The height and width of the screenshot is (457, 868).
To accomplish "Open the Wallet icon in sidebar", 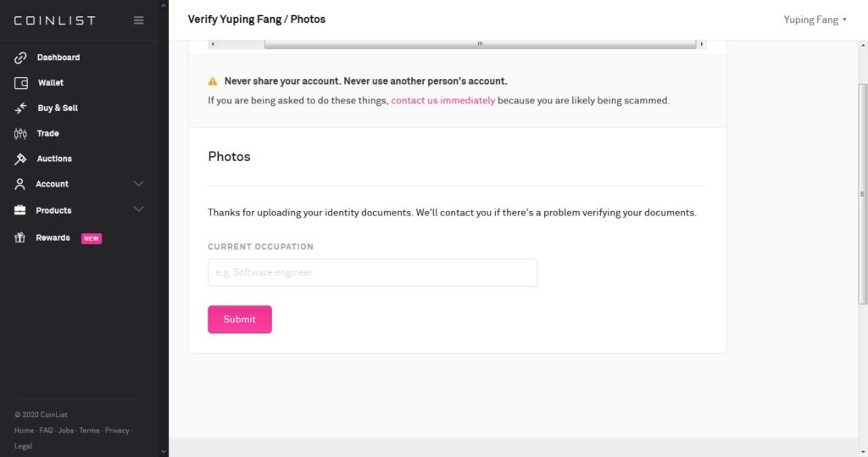I will (21, 83).
